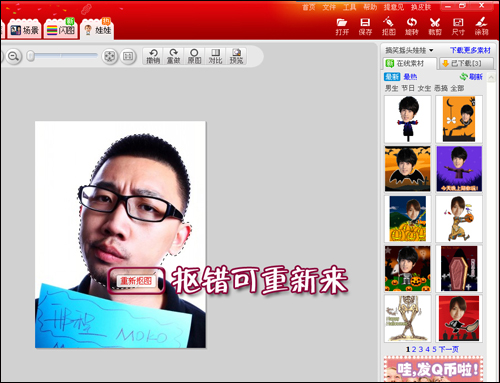Sort materials by 最新
The width and height of the screenshot is (500, 383).
(x=392, y=77)
